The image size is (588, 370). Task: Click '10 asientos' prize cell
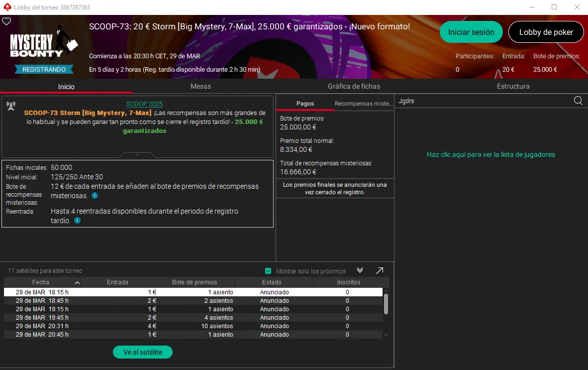point(217,326)
